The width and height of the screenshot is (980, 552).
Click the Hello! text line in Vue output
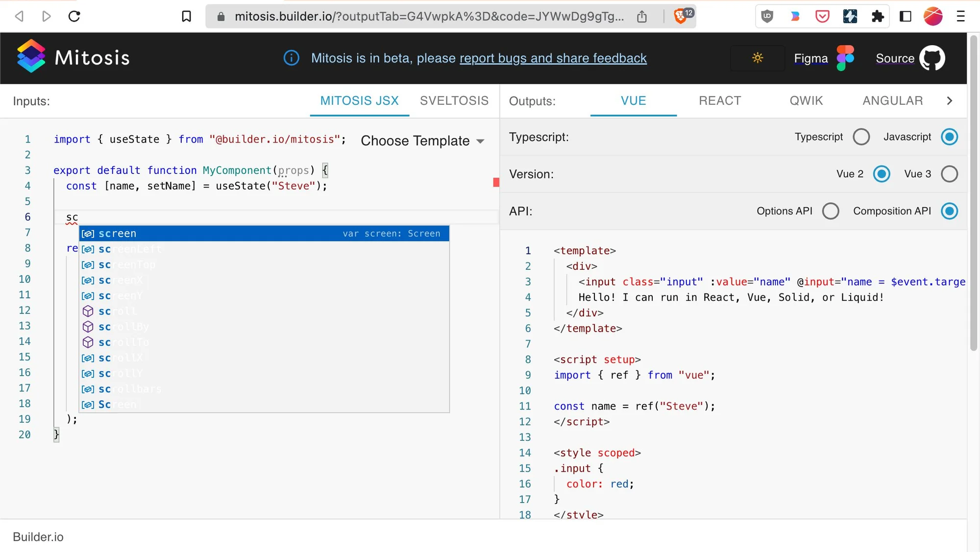pyautogui.click(x=731, y=297)
